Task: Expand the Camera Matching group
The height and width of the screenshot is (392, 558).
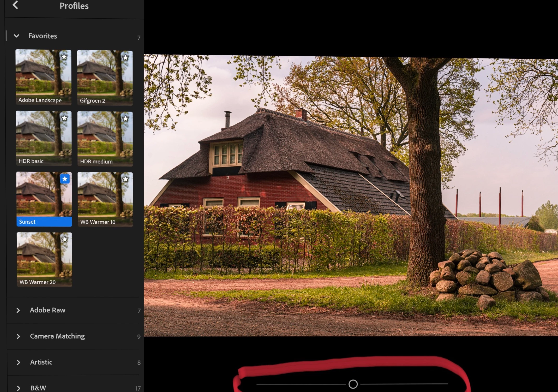Action: pyautogui.click(x=18, y=336)
